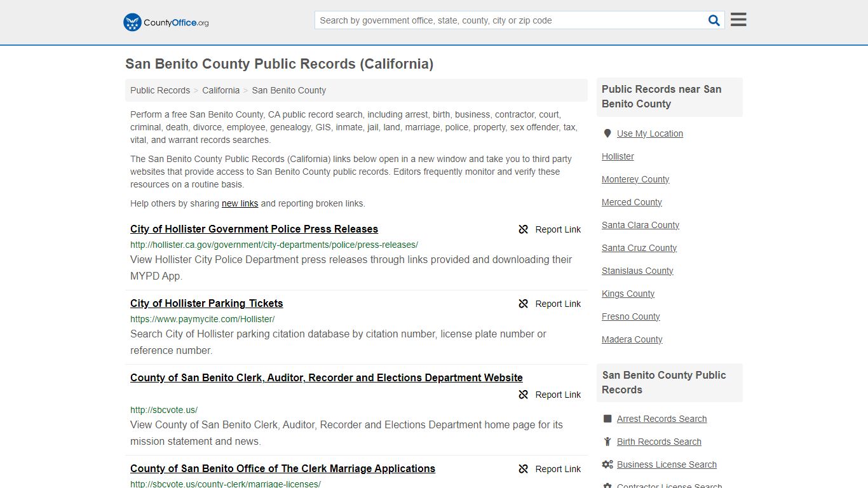Follow the 'new links' hyperlink
868x488 pixels.
coord(240,203)
